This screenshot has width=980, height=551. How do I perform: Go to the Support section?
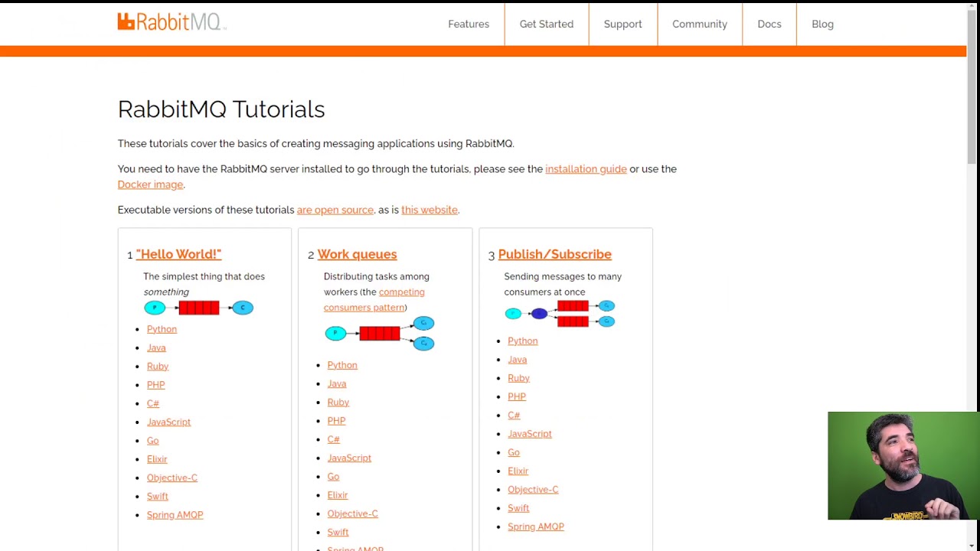point(623,24)
